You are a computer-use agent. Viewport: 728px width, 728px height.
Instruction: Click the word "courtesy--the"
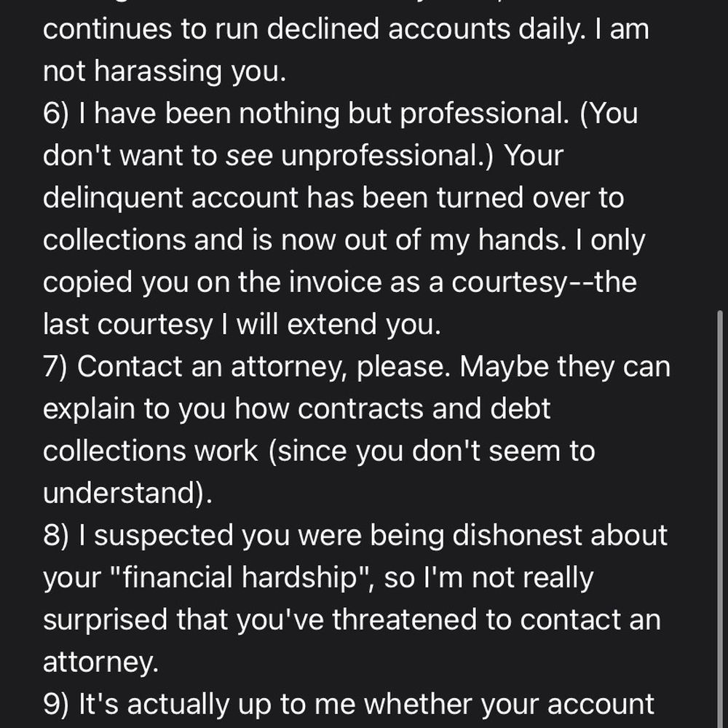click(x=544, y=282)
